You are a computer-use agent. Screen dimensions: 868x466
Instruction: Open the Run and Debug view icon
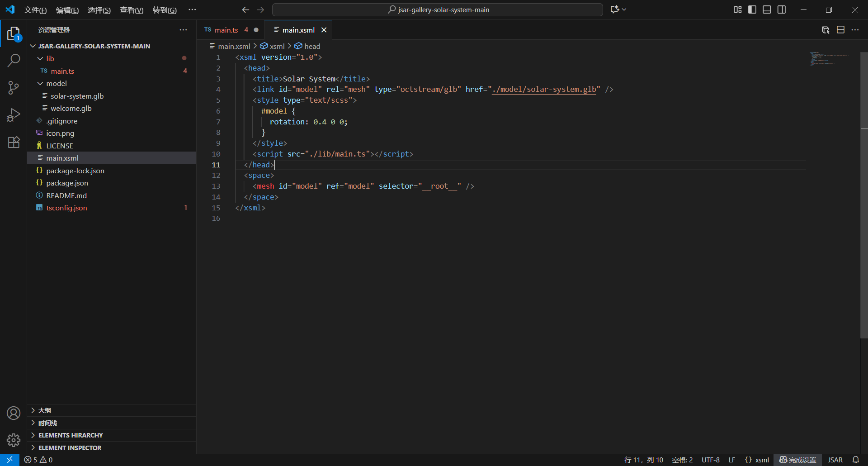click(14, 115)
